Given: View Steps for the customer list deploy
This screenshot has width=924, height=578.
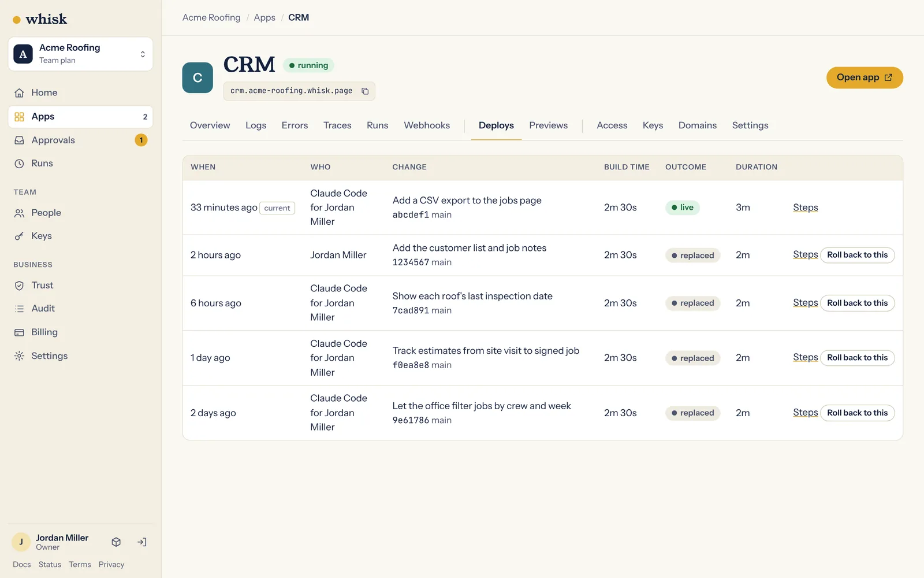Looking at the screenshot, I should 805,255.
